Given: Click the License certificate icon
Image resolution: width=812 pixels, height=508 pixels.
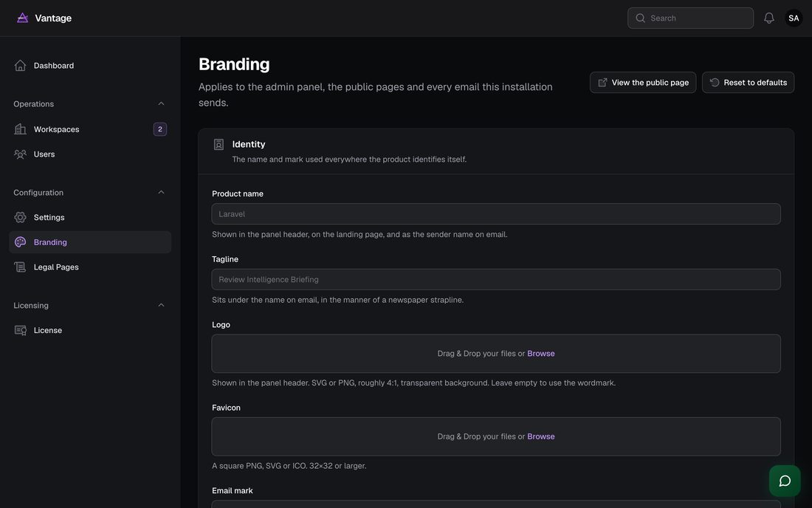Looking at the screenshot, I should click(x=20, y=330).
